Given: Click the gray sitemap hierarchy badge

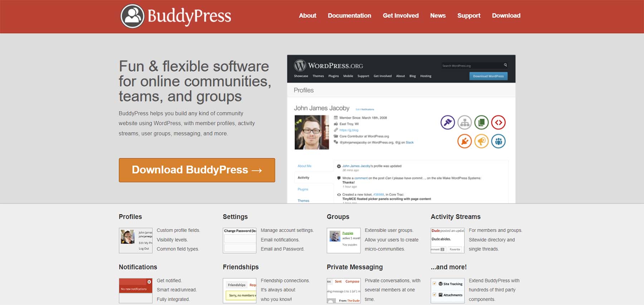Looking at the screenshot, I should [x=465, y=122].
